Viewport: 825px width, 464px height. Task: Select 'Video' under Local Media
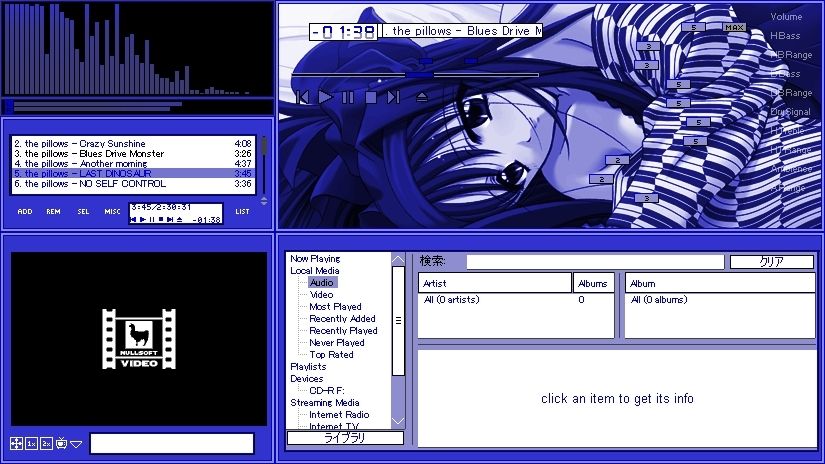tap(321, 295)
